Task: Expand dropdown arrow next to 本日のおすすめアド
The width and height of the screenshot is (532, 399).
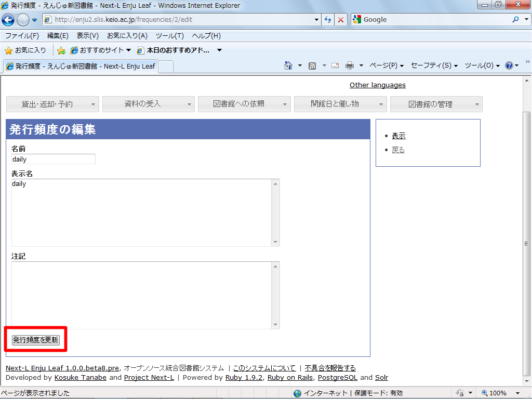Action: (x=220, y=50)
